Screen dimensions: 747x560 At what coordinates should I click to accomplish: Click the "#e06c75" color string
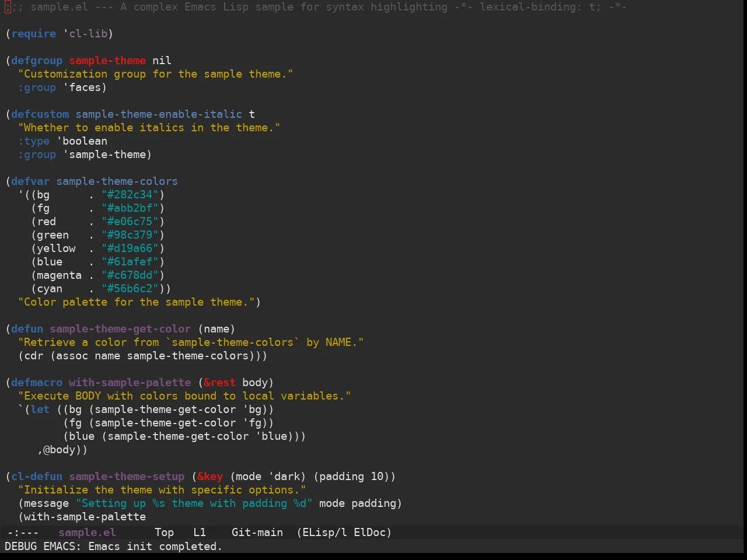pos(130,222)
